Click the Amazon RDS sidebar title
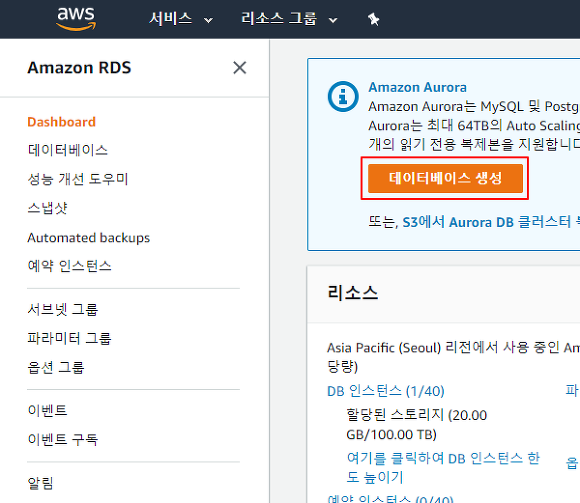Viewport: 580px width, 503px height. click(79, 68)
